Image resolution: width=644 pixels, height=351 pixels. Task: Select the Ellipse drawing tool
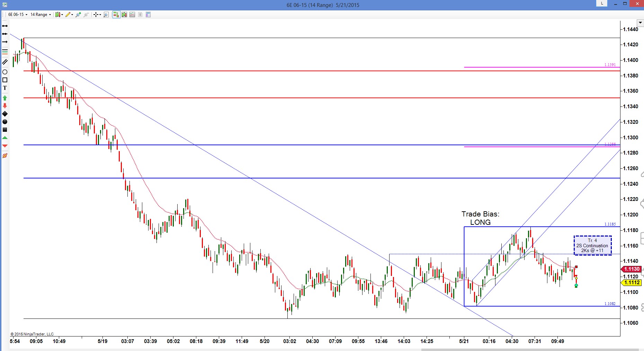pos(5,72)
